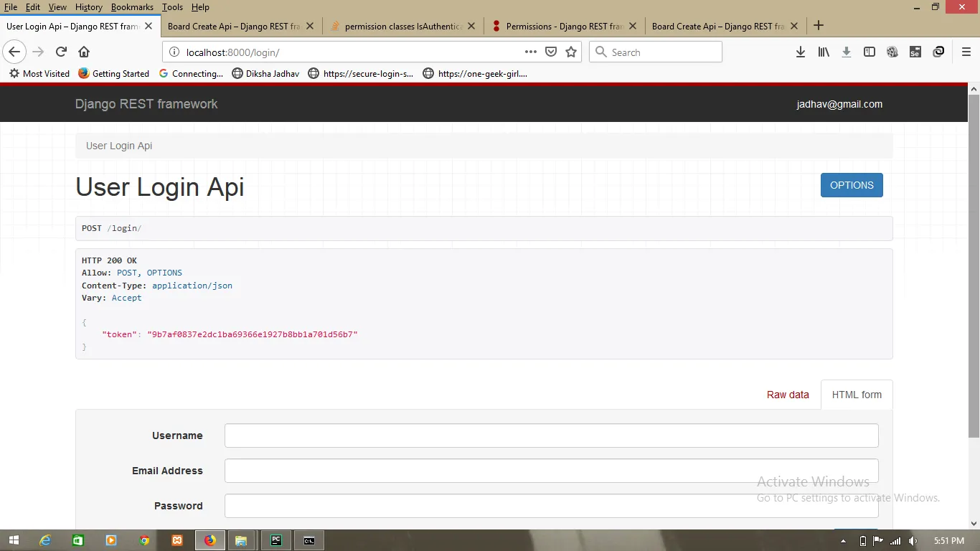Image resolution: width=980 pixels, height=551 pixels.
Task: Open the Edit menu
Action: click(x=33, y=6)
